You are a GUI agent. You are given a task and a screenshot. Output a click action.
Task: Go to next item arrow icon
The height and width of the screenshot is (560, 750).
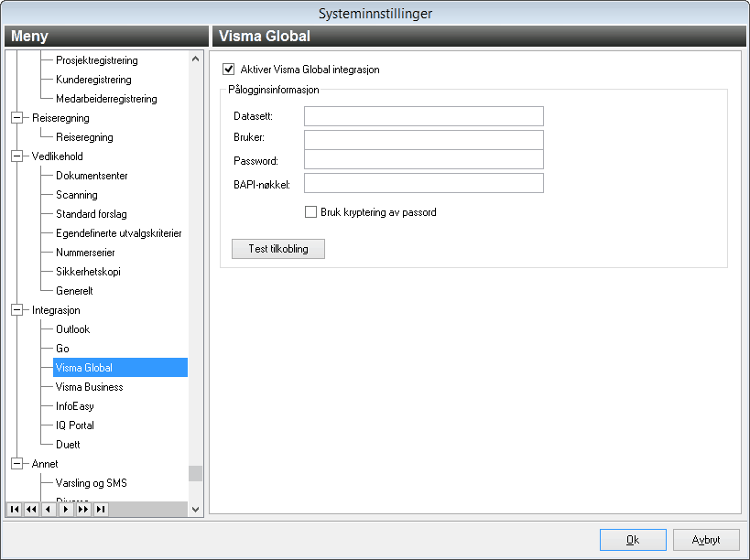(x=66, y=510)
